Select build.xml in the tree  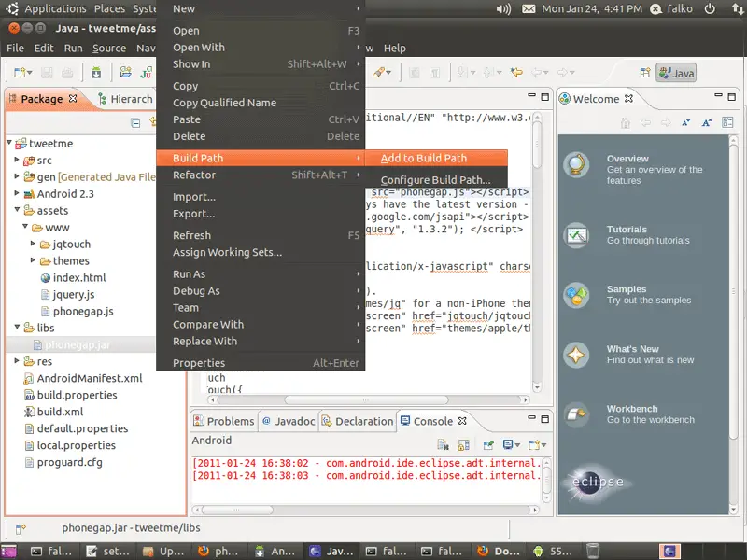pos(54,412)
